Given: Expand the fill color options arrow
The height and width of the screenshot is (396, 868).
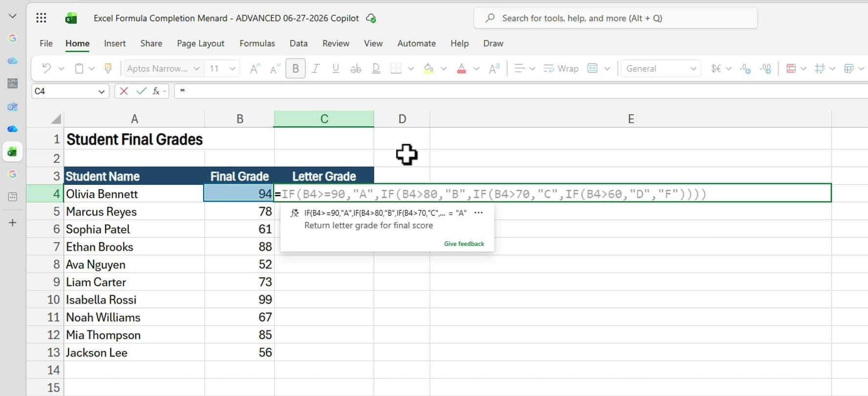Looking at the screenshot, I should tap(444, 68).
